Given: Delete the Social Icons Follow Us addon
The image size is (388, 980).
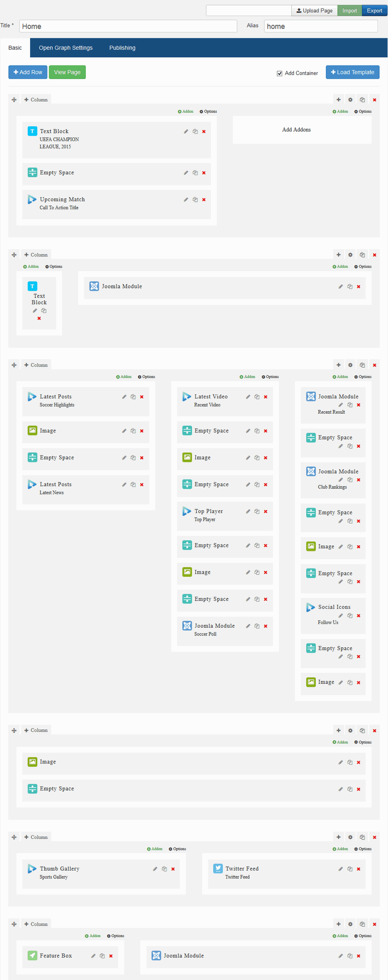Looking at the screenshot, I should tap(358, 616).
